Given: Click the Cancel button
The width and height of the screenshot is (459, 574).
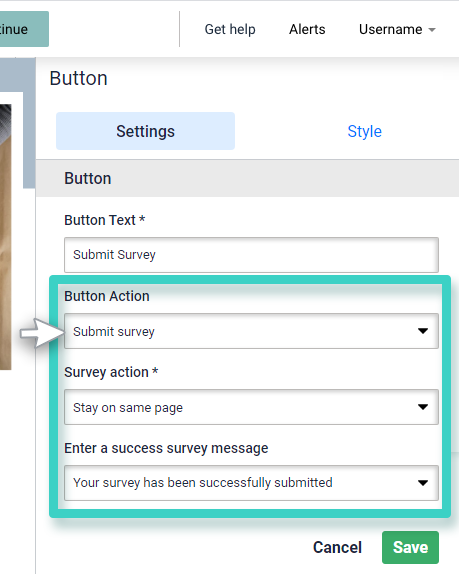Looking at the screenshot, I should (x=337, y=548).
